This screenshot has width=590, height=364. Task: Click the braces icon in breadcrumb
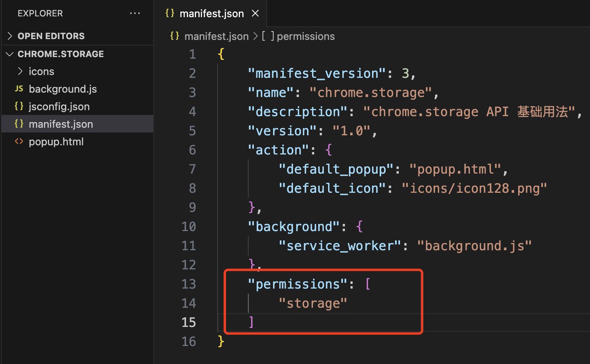pos(174,36)
